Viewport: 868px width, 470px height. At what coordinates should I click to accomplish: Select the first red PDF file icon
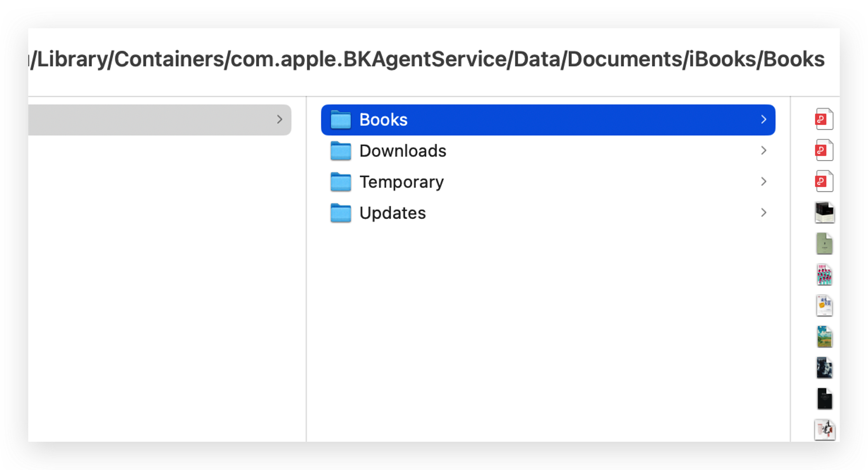pos(824,119)
